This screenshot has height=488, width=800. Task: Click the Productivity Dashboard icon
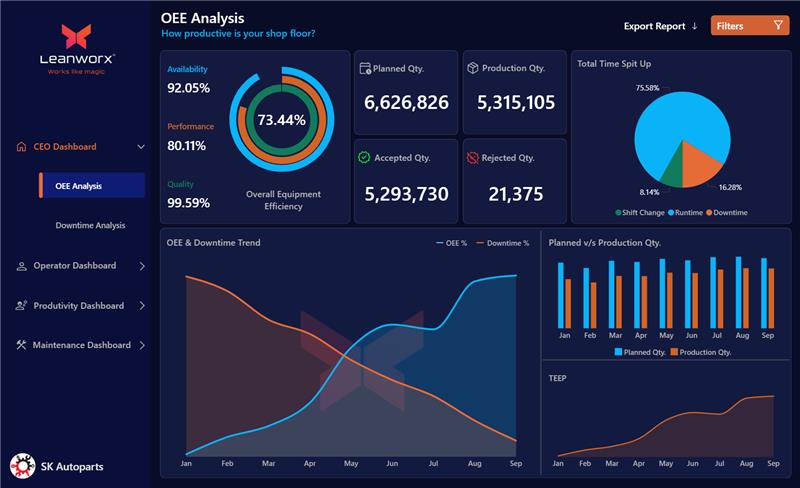click(22, 306)
